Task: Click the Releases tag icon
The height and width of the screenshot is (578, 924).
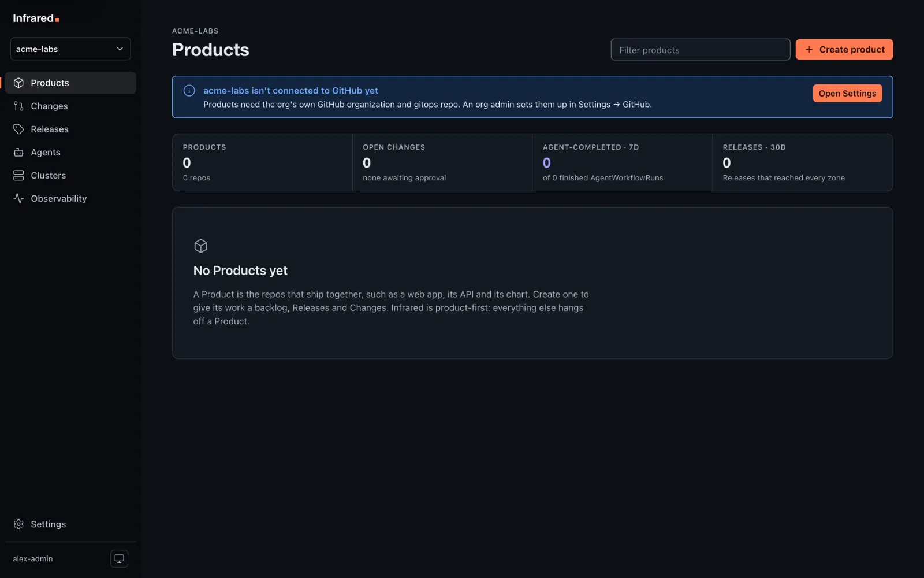Action: click(x=18, y=129)
